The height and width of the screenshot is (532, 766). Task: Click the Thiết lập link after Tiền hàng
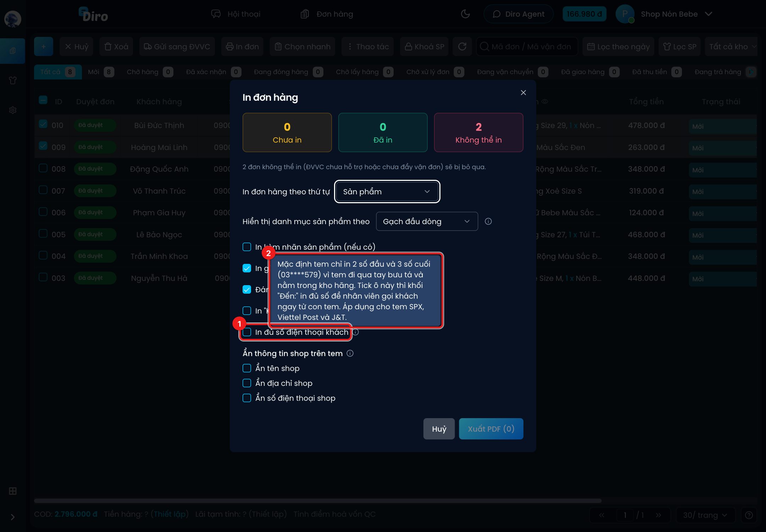(170, 514)
